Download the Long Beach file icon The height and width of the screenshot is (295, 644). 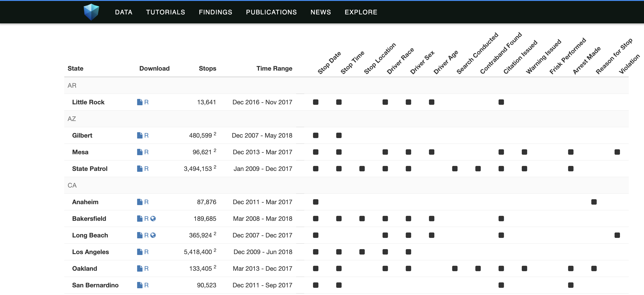point(140,235)
